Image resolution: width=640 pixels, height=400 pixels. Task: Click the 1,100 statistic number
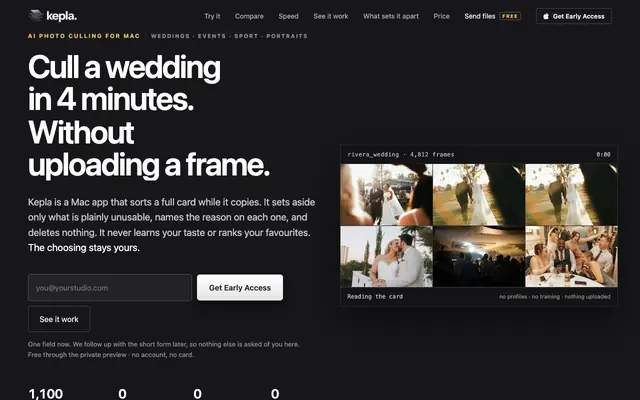pyautogui.click(x=46, y=394)
